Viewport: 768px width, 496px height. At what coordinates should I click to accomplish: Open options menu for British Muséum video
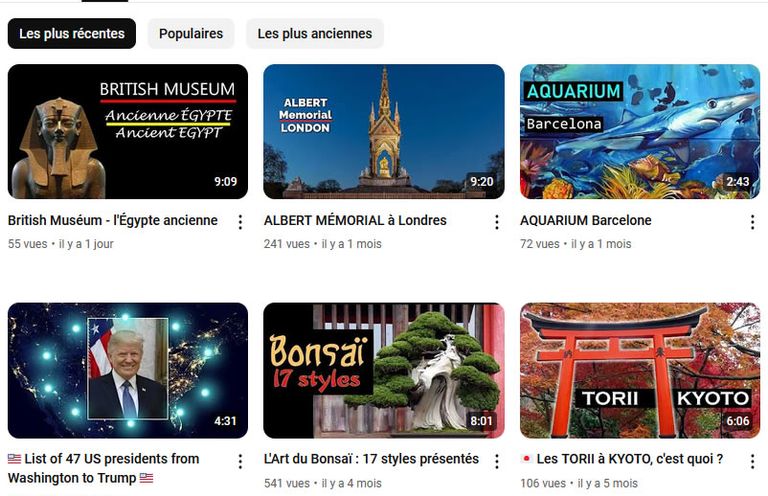240,222
